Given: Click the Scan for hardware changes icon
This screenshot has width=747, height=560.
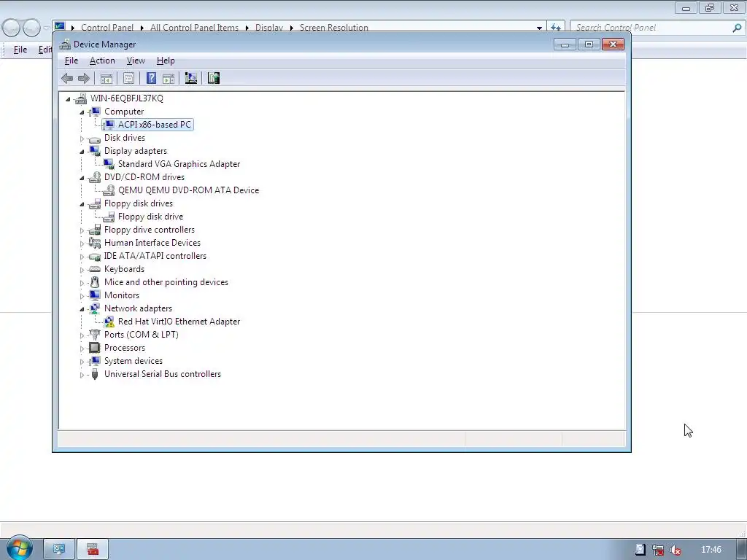Looking at the screenshot, I should coord(191,78).
